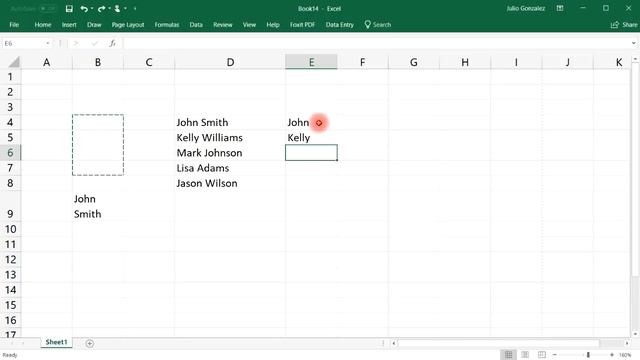640x360 pixels.
Task: Click horizontal scrollbar left arrow
Action: pos(394,344)
